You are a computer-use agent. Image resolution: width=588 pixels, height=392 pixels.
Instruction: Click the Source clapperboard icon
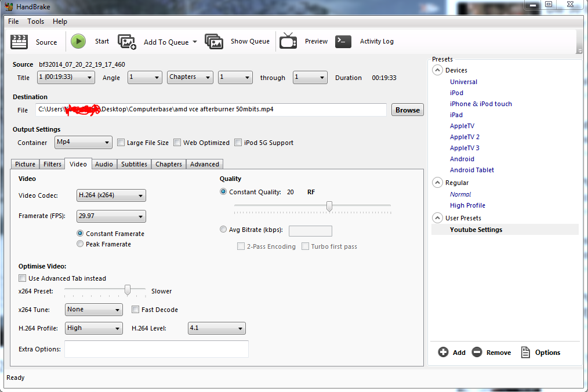pyautogui.click(x=19, y=42)
